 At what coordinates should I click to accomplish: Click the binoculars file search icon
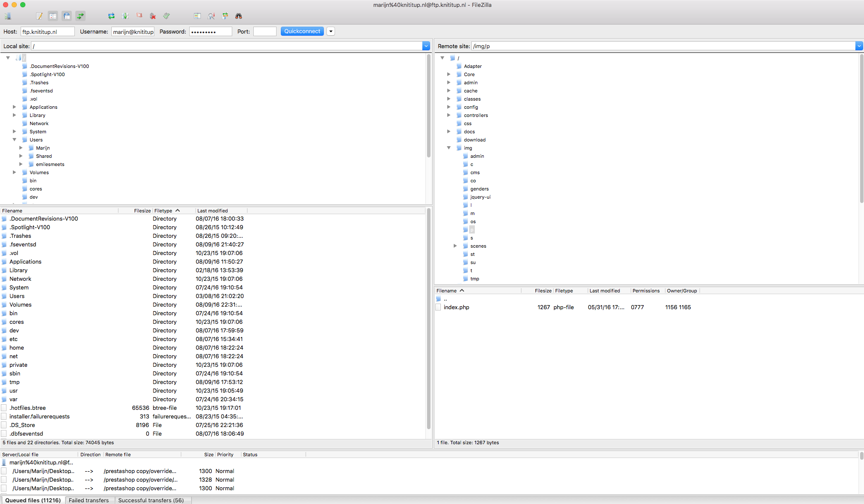239,16
